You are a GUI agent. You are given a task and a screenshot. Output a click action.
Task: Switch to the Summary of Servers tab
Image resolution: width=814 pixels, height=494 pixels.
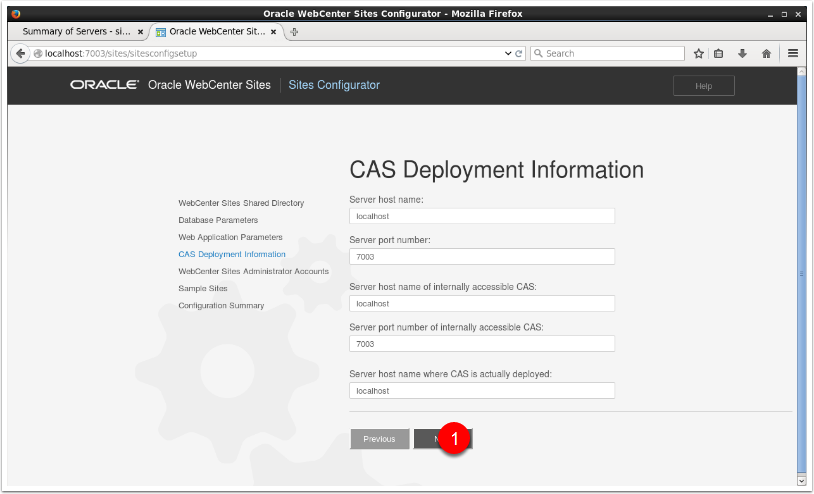[x=75, y=32]
